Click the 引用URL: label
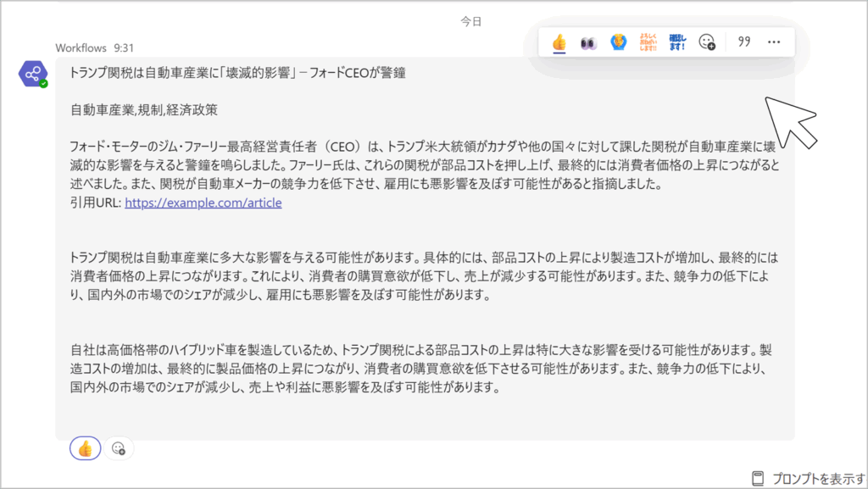 [x=96, y=203]
